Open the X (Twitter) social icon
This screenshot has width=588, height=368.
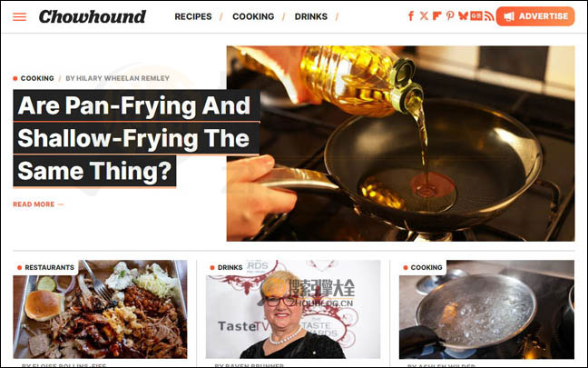[424, 15]
